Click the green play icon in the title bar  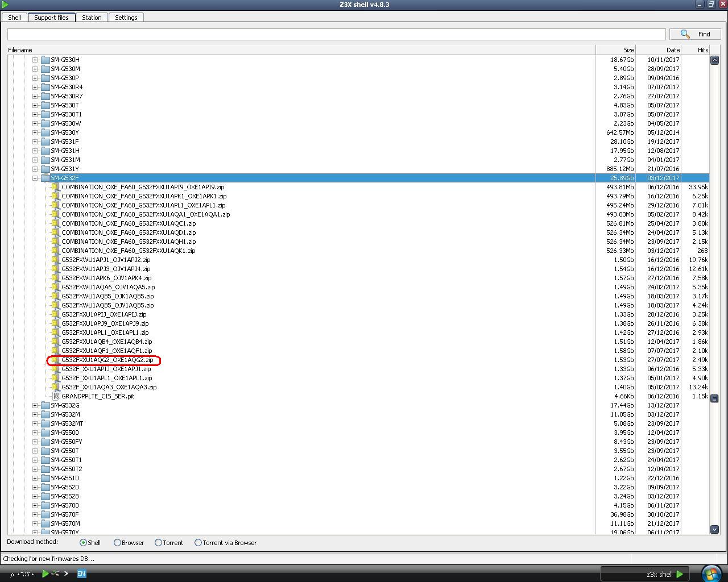[x=5, y=5]
